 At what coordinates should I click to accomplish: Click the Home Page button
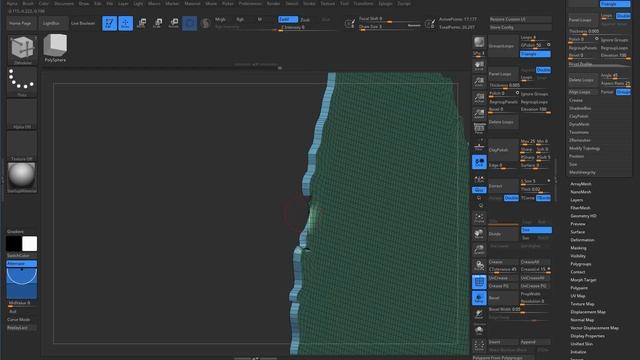(20, 23)
